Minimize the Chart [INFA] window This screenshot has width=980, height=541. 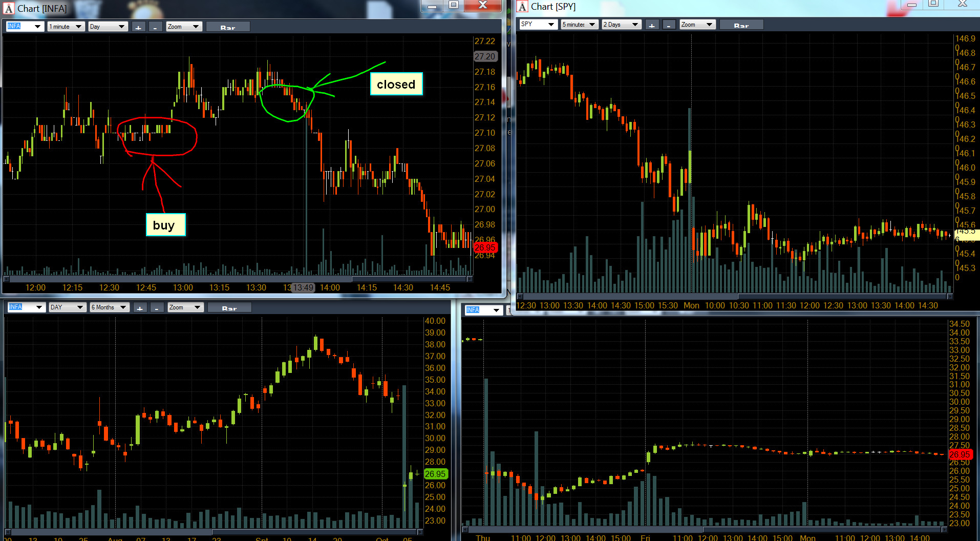pos(432,6)
